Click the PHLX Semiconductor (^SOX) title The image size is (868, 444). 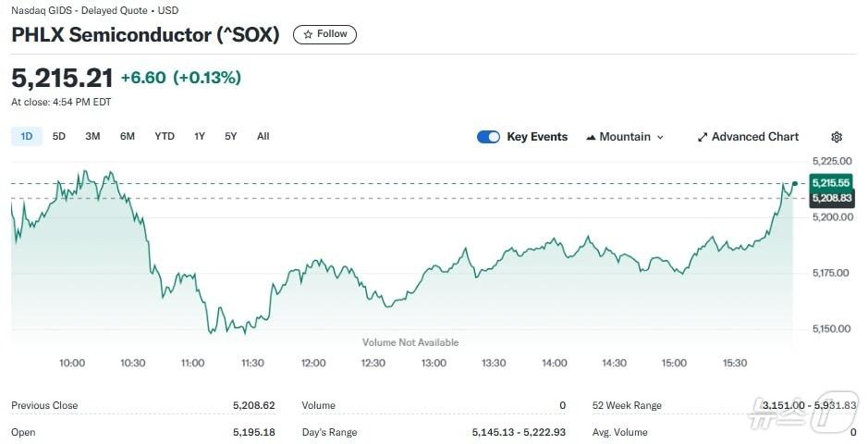tap(145, 34)
